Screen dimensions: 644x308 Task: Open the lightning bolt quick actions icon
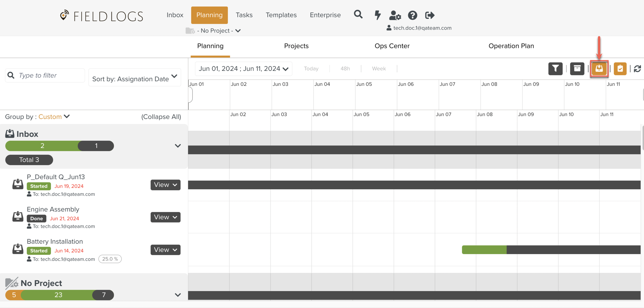[378, 15]
